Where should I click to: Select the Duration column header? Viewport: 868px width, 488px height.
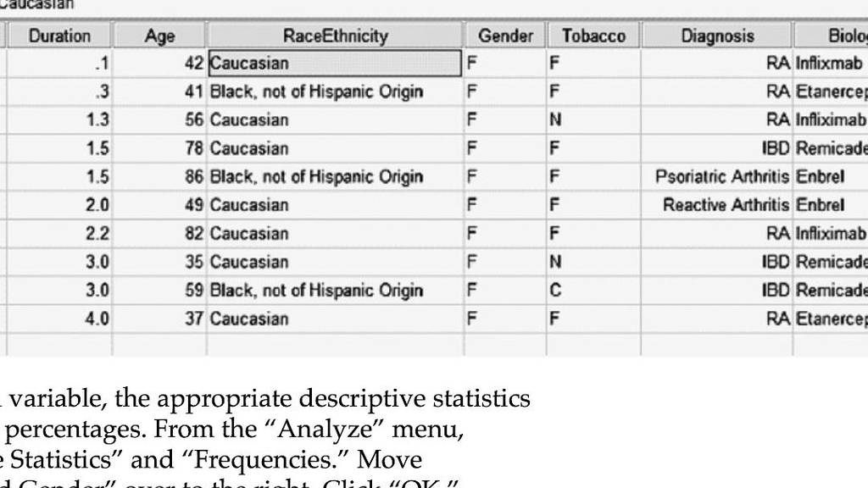click(59, 36)
